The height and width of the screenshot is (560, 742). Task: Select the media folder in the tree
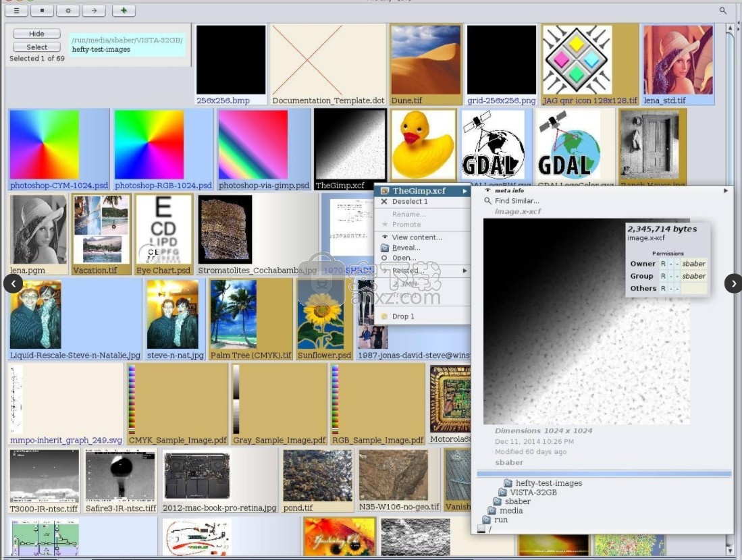click(505, 511)
